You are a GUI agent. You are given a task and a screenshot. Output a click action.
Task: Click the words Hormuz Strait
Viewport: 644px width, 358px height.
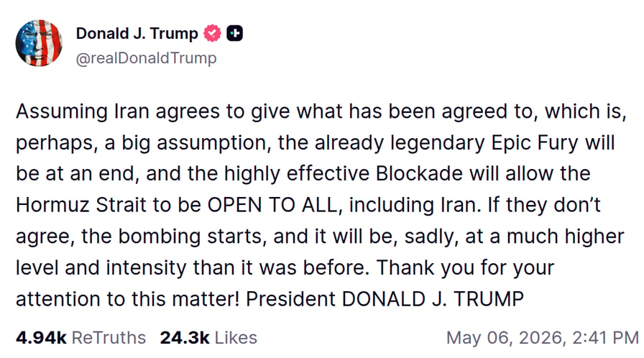(x=81, y=205)
